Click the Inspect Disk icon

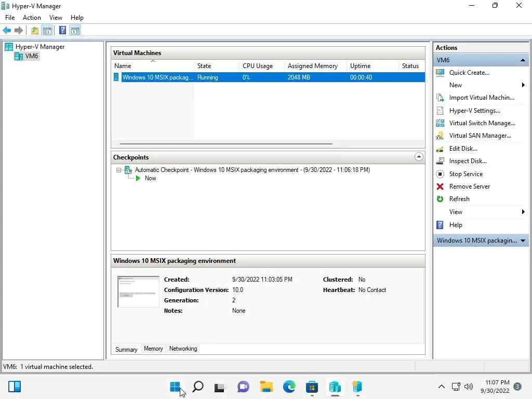point(440,161)
